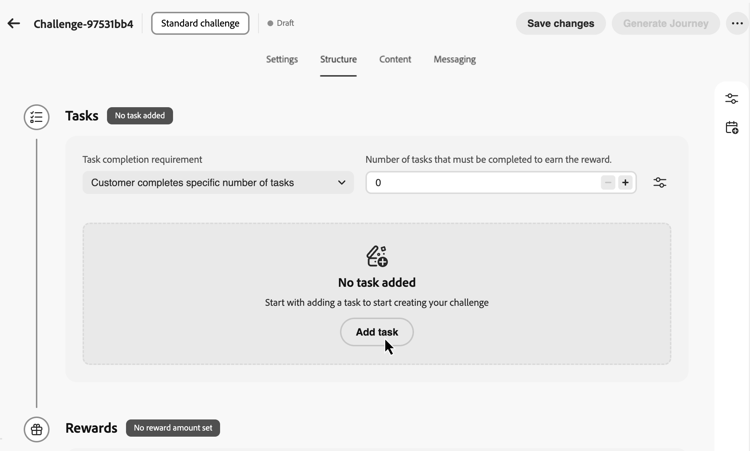Expand the Task completion requirement dropdown

[x=218, y=182]
